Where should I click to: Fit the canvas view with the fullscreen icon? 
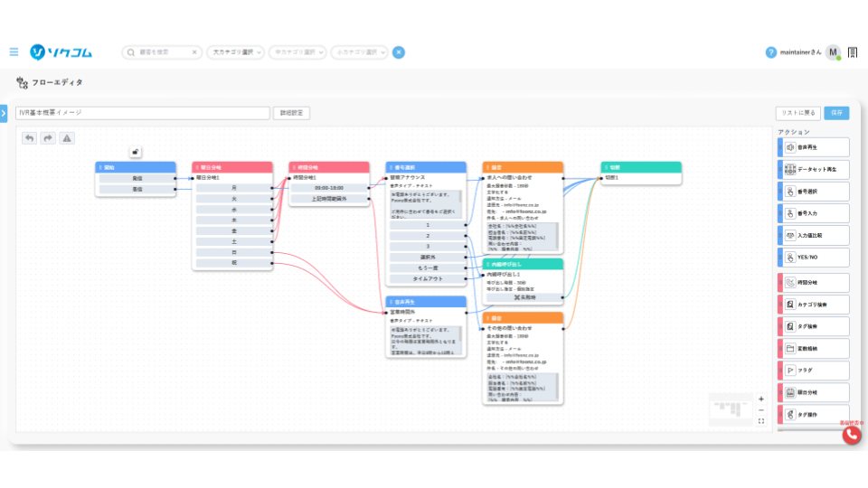[761, 421]
